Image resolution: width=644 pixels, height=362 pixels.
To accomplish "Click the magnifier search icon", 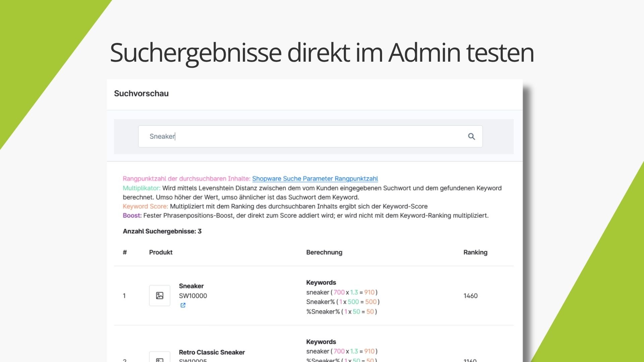I will (x=471, y=136).
